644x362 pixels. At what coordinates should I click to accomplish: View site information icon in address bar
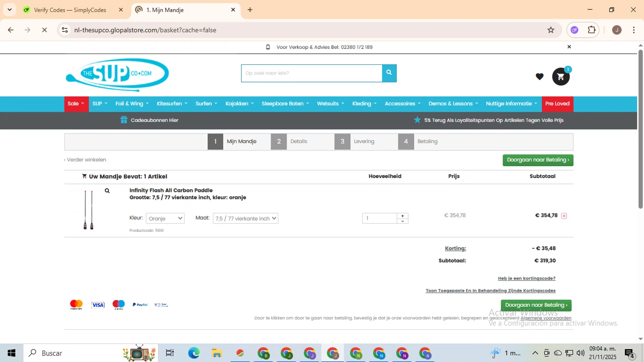click(65, 30)
